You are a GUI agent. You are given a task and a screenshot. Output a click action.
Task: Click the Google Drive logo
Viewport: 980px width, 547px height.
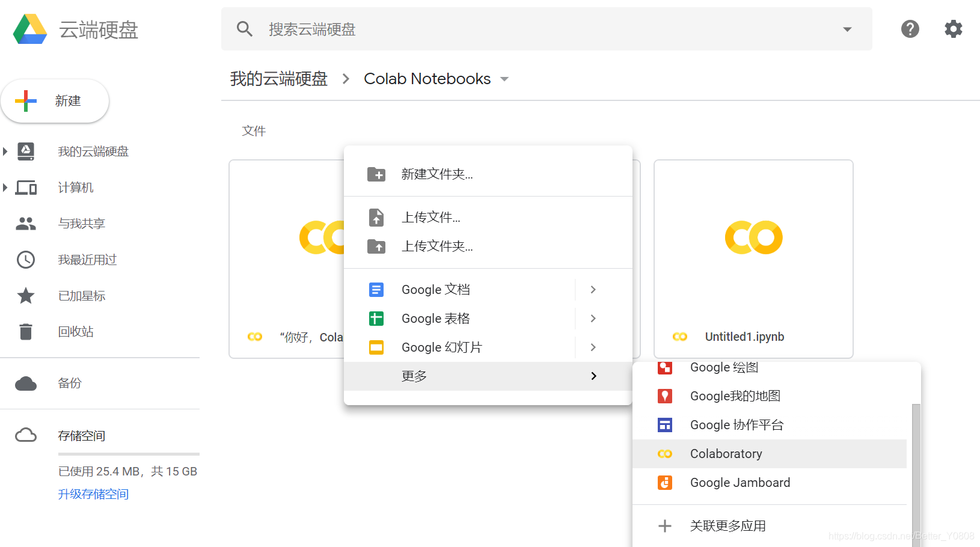pyautogui.click(x=30, y=29)
